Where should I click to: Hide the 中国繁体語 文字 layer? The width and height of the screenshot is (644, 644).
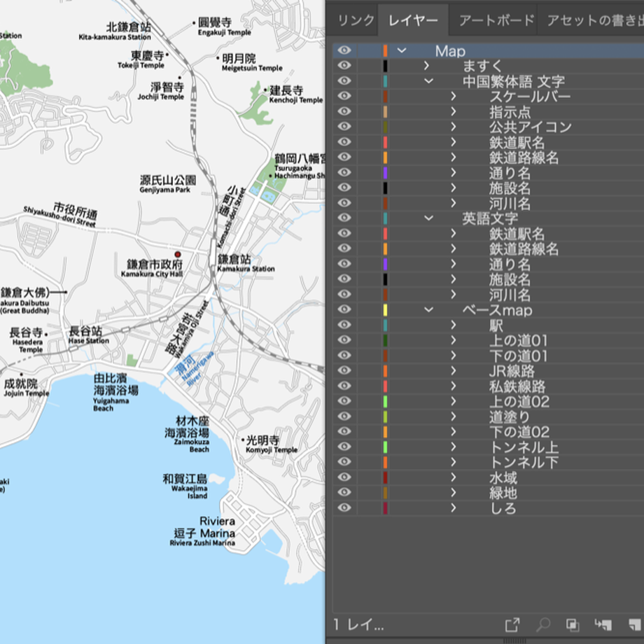click(x=344, y=81)
